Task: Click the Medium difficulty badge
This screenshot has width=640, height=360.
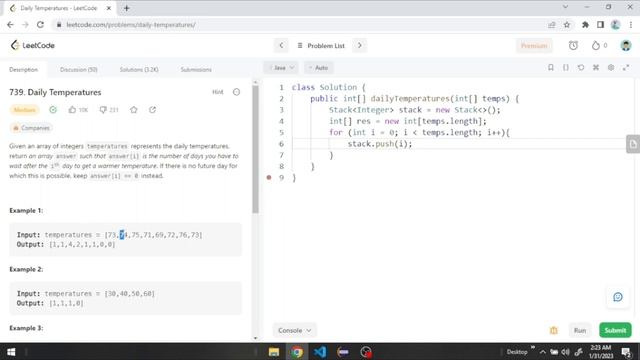Action: pos(24,110)
